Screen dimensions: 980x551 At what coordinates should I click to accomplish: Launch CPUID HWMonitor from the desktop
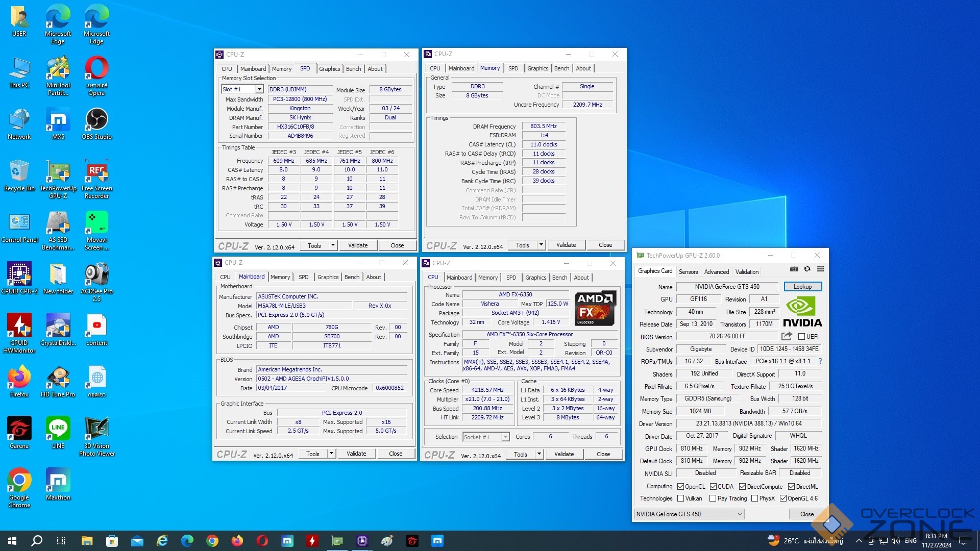pyautogui.click(x=19, y=333)
